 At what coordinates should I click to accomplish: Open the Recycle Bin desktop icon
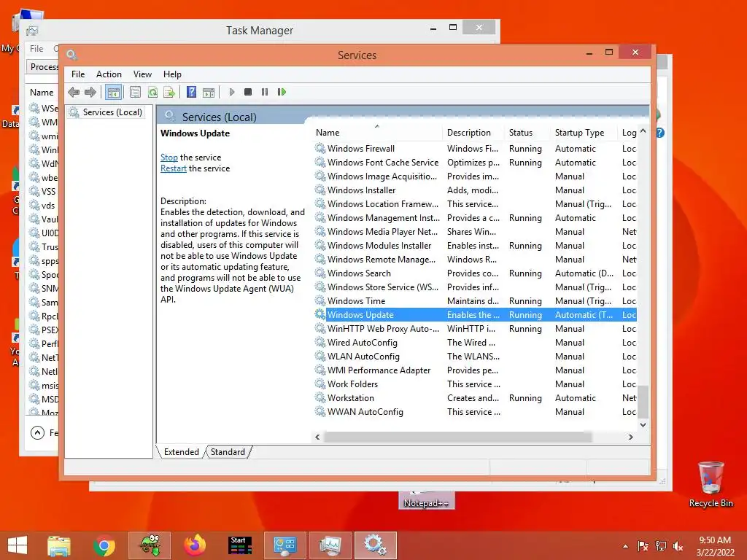711,484
